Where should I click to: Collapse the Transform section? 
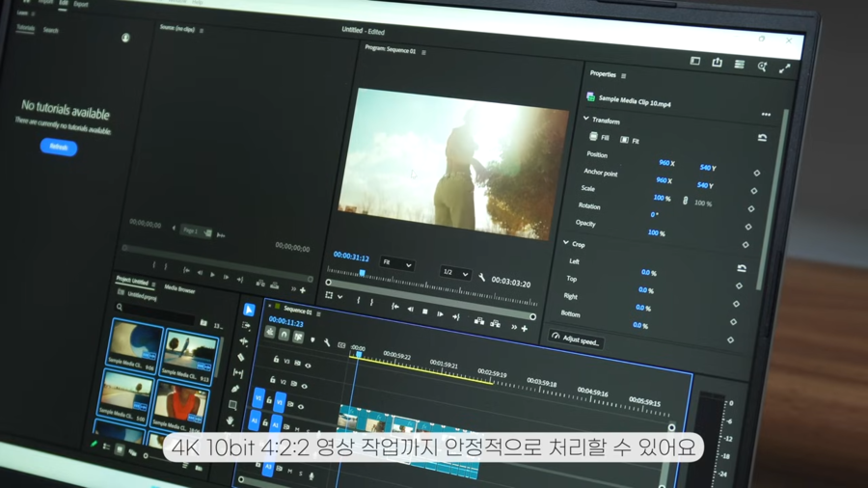(586, 119)
